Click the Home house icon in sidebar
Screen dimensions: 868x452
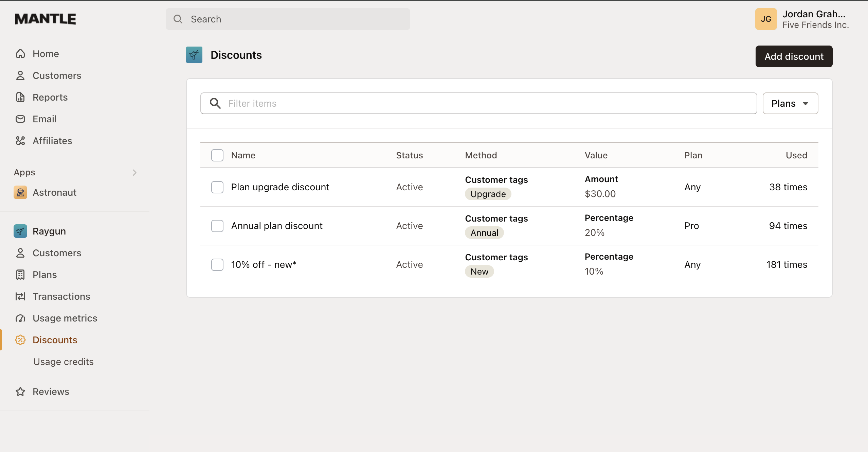click(20, 54)
